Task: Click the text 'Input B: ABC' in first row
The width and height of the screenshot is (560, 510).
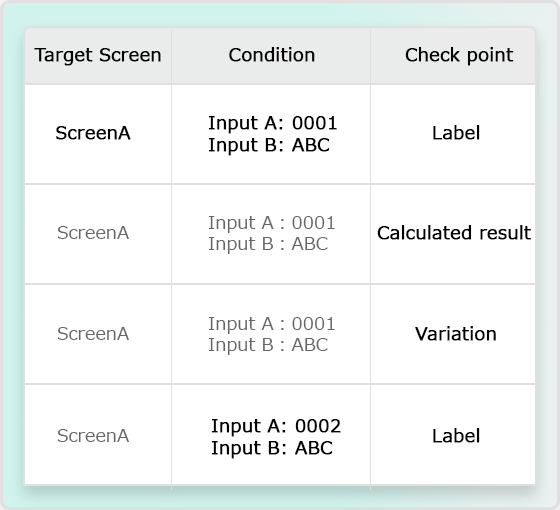Action: 269,145
